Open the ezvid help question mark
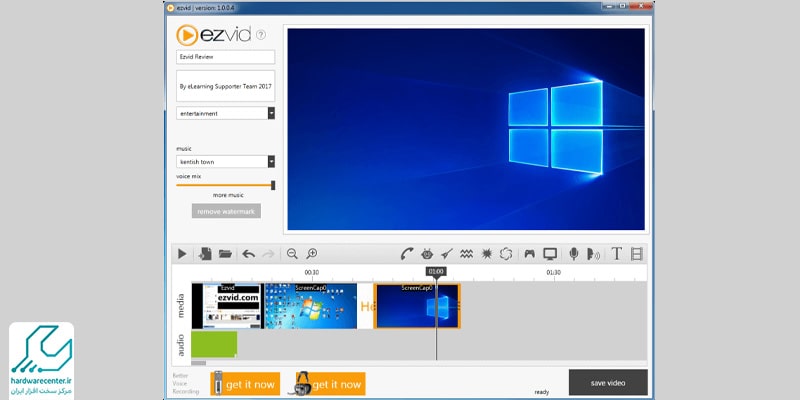This screenshot has width=800, height=400. [261, 35]
